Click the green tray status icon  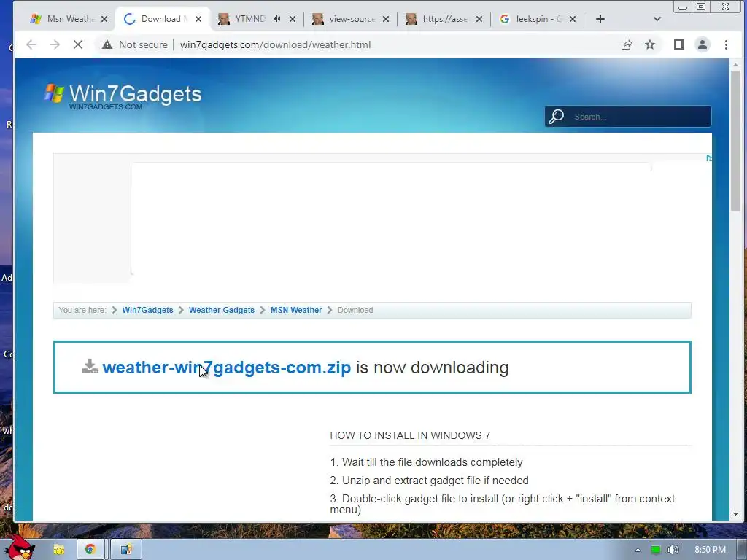656,550
